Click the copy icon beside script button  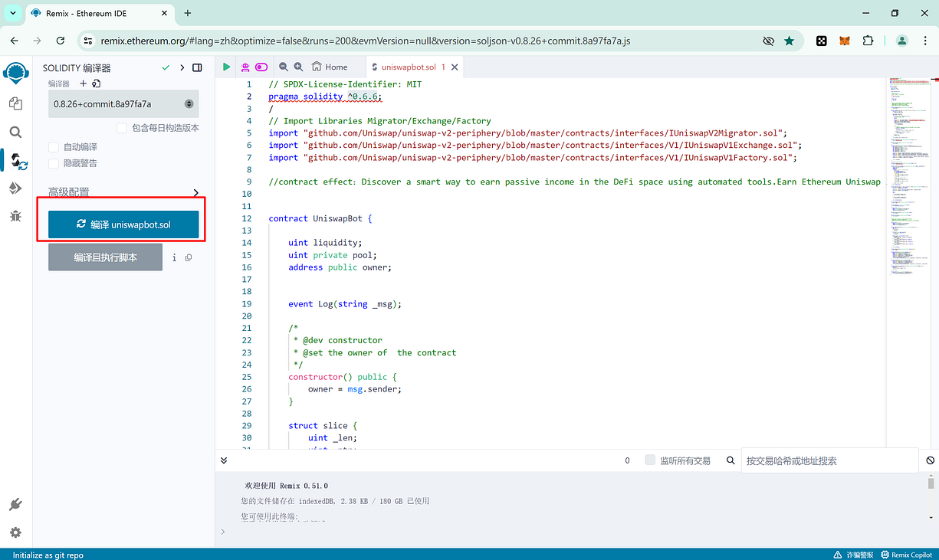coord(189,257)
